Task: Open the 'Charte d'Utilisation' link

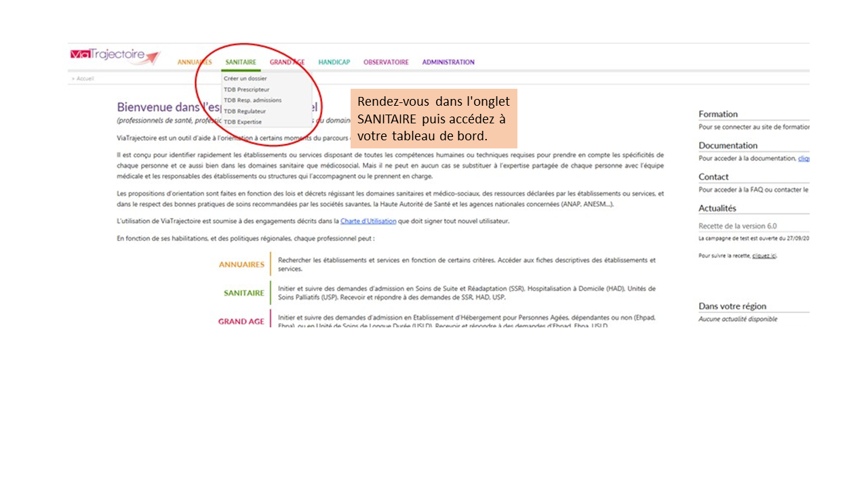Action: (x=368, y=221)
